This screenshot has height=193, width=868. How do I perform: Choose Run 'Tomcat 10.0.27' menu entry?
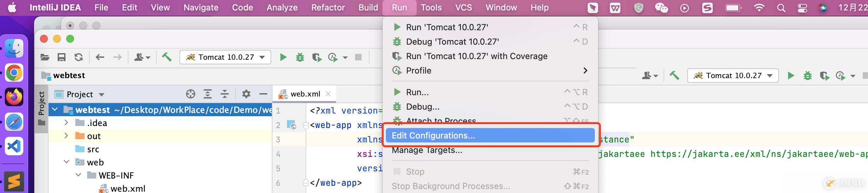[x=490, y=27]
